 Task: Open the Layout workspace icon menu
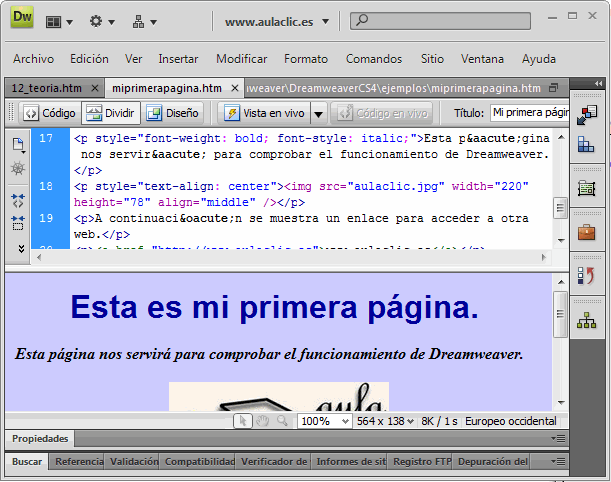click(59, 22)
